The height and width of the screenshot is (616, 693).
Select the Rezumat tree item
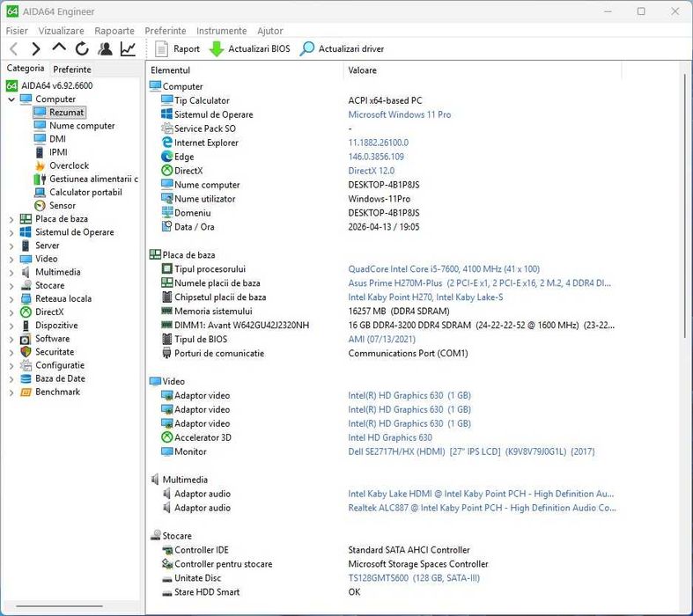pos(59,112)
